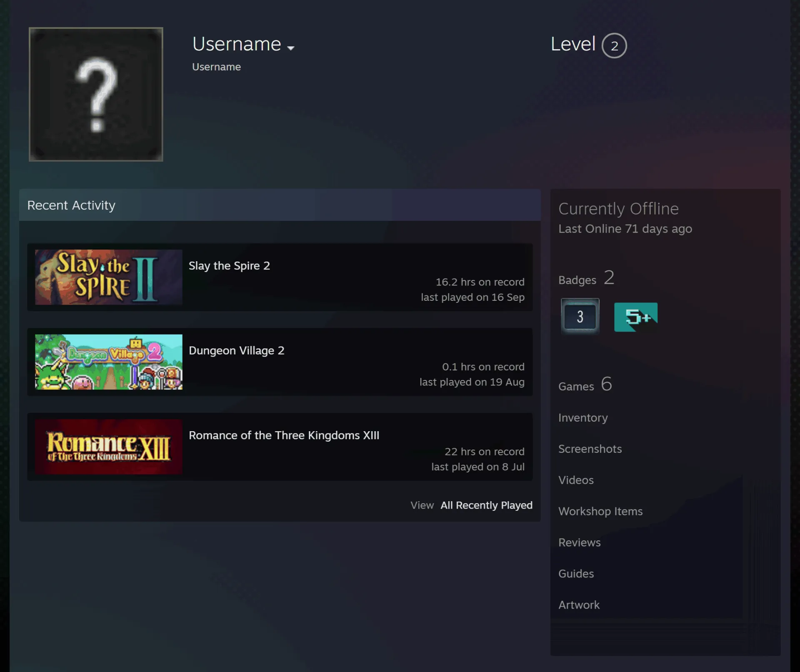Open Workshop Items
Image resolution: width=800 pixels, height=672 pixels.
point(600,511)
